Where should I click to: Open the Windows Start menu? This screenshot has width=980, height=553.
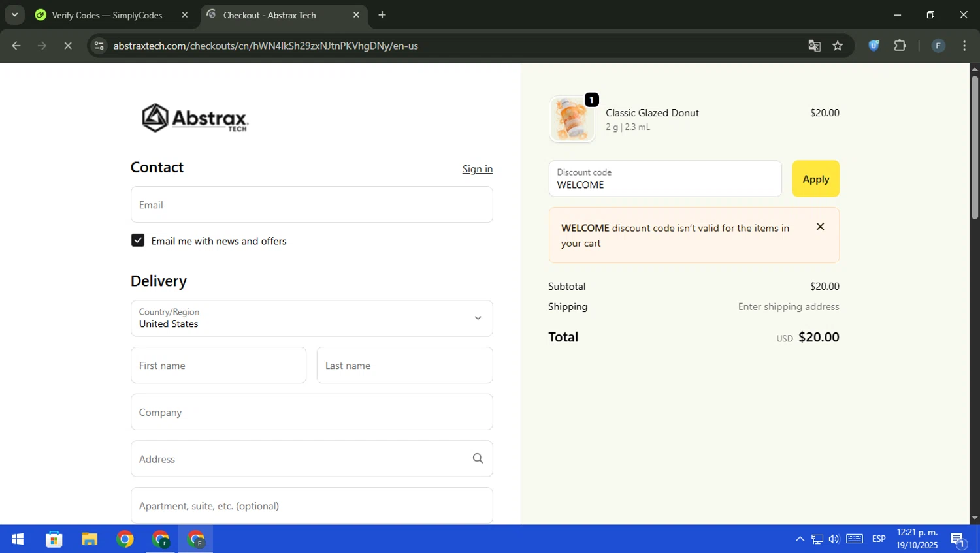coord(18,539)
